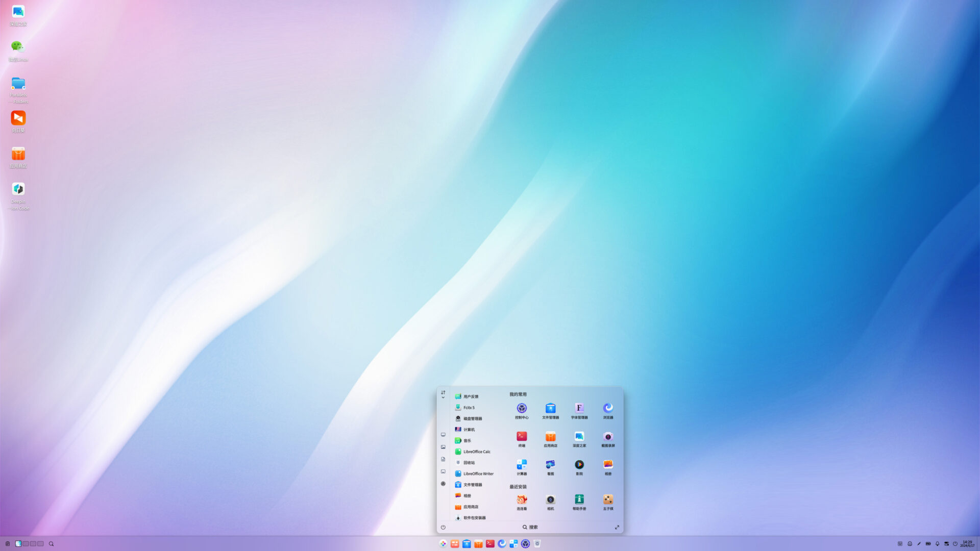This screenshot has width=980, height=551.
Task: Open the Screen Capture (截图录屏) app
Action: (607, 436)
